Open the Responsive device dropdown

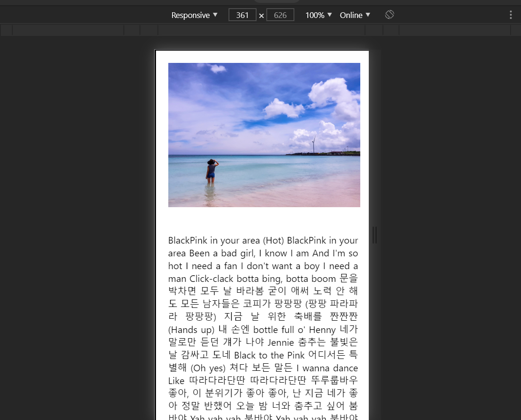194,15
